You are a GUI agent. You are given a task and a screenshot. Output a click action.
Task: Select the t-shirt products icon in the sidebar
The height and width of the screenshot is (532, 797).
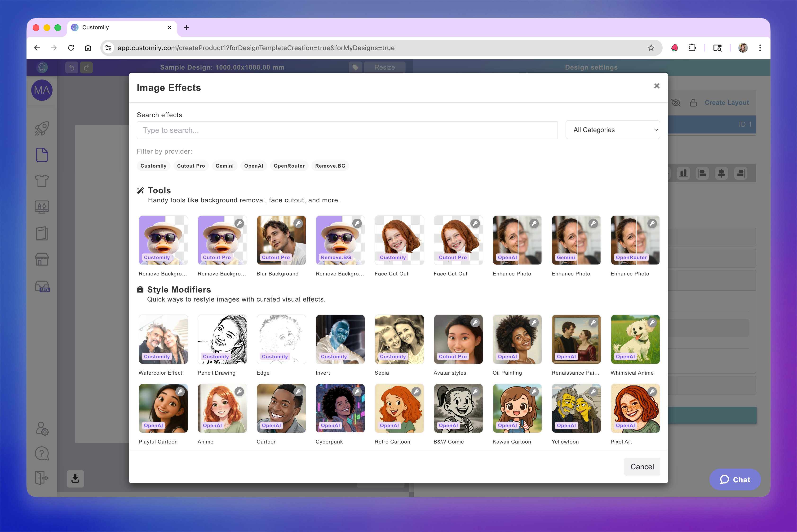(41, 181)
